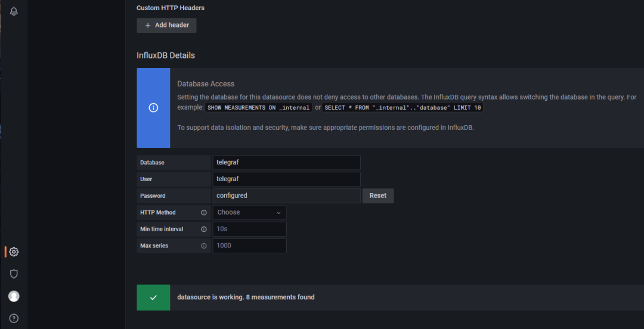
Task: Click the Password configured field
Action: [x=286, y=195]
